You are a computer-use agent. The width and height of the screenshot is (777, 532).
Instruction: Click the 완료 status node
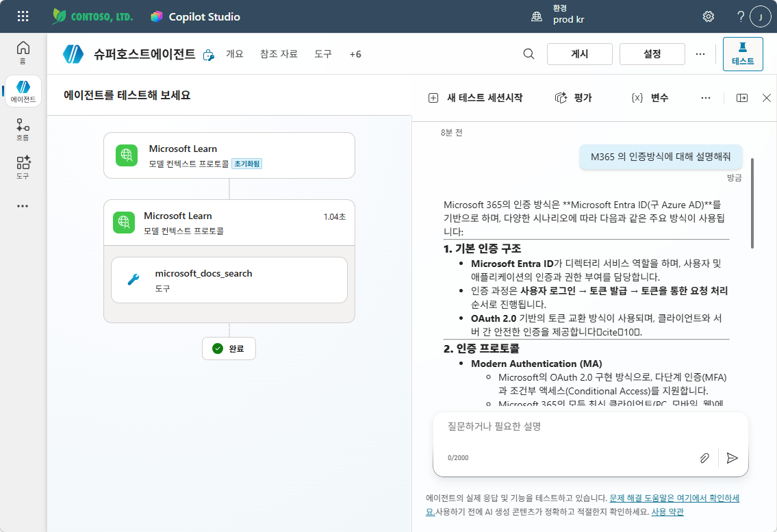point(229,349)
